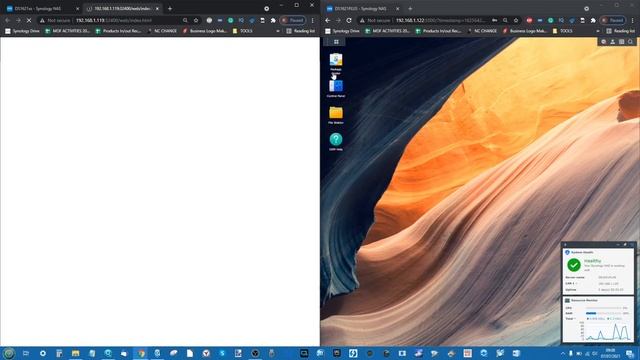Open TOOLS bookmark folder in right window
This screenshot has width=640, height=360.
(x=562, y=31)
